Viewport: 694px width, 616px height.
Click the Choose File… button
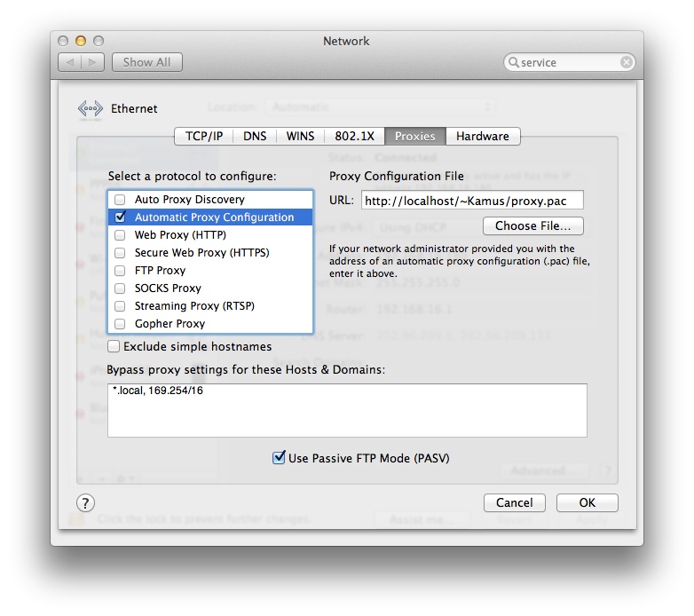532,226
